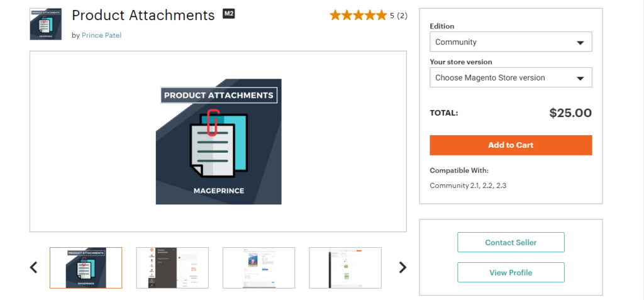Click the Product Attachments page title
Image resolution: width=644 pixels, height=300 pixels.
pos(143,15)
